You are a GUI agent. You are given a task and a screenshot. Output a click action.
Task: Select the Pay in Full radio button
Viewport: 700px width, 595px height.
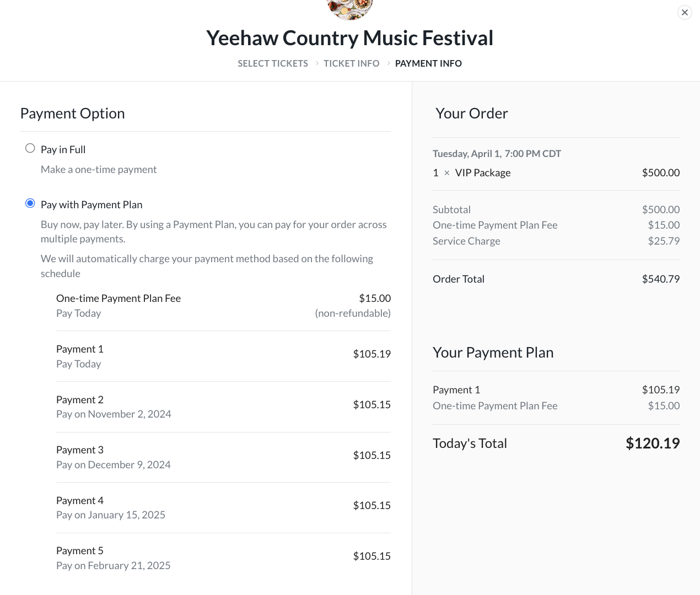[x=30, y=148]
